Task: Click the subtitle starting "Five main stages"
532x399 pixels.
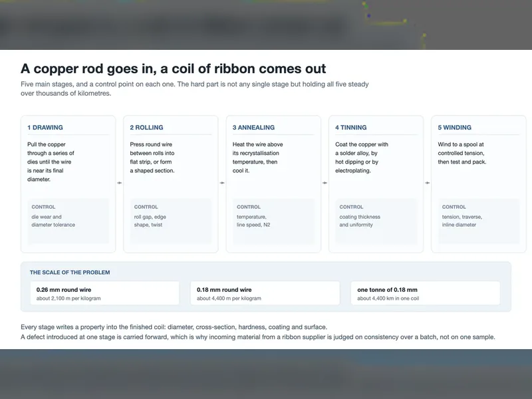Action: click(x=195, y=88)
